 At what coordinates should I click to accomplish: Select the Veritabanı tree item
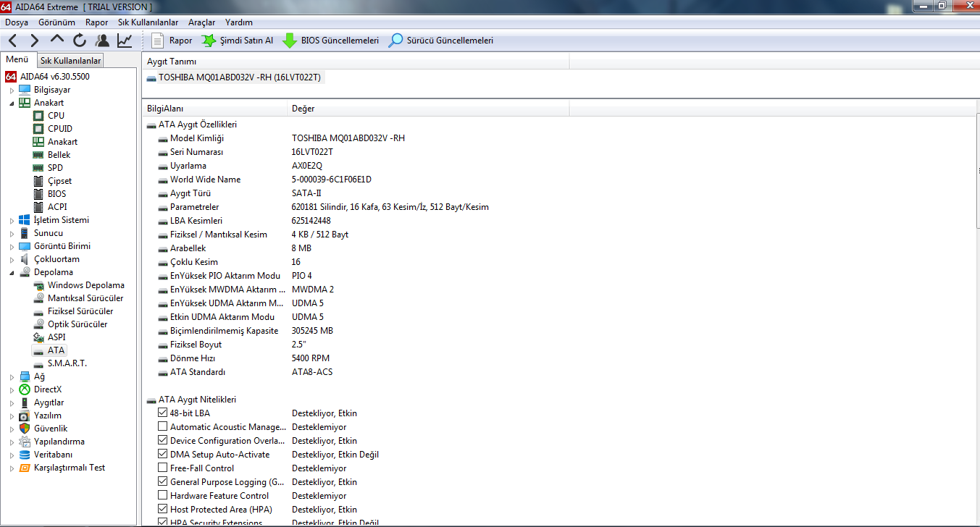pos(53,455)
